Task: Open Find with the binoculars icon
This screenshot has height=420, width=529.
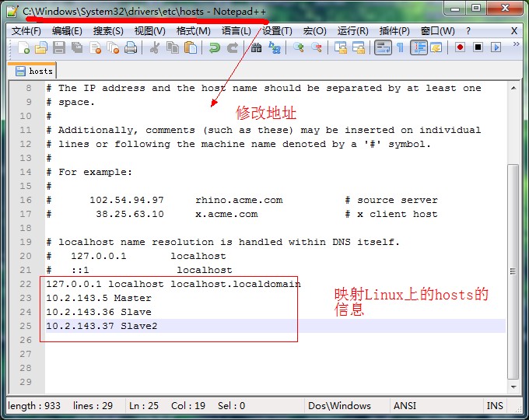Action: pyautogui.click(x=257, y=47)
